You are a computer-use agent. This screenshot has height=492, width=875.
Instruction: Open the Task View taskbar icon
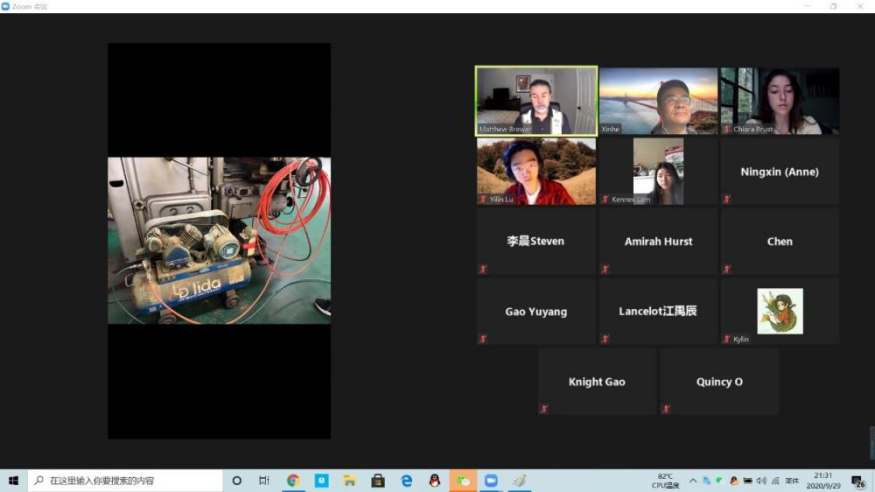pyautogui.click(x=264, y=481)
